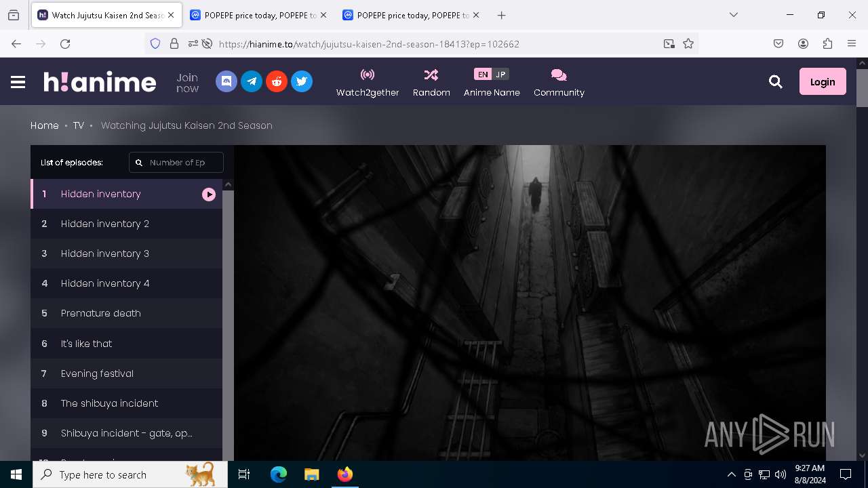Close the second POPEPE tab
868x488 pixels.
[476, 15]
